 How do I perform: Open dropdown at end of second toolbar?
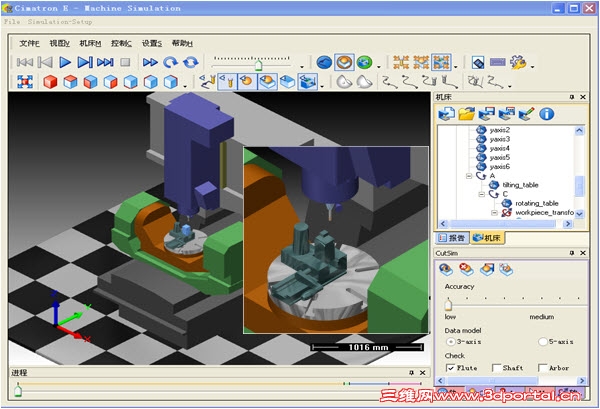click(510, 86)
